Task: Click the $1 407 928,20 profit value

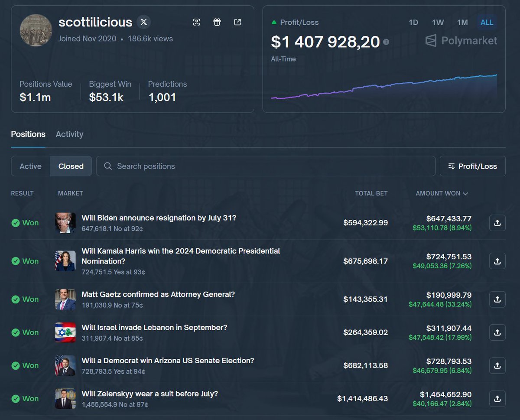Action: tap(325, 42)
